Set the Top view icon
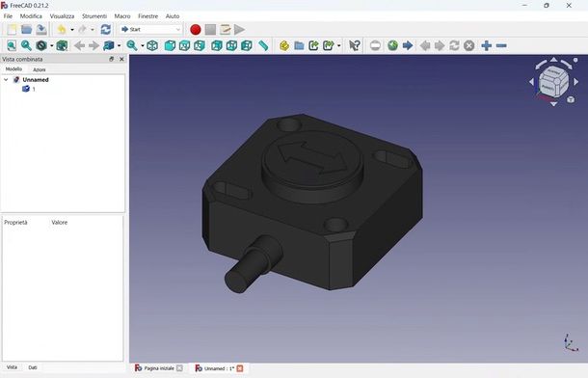 click(184, 45)
